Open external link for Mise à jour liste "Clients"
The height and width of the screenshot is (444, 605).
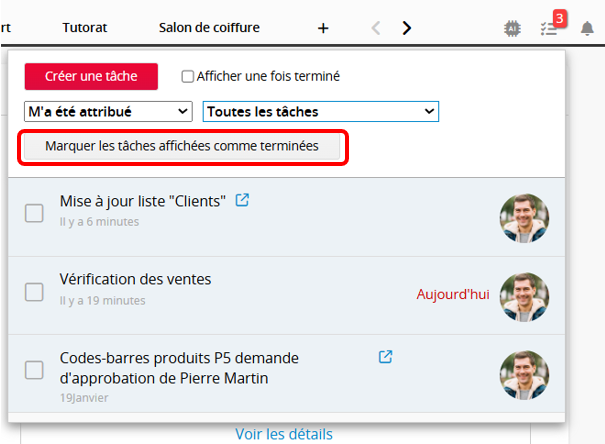242,200
